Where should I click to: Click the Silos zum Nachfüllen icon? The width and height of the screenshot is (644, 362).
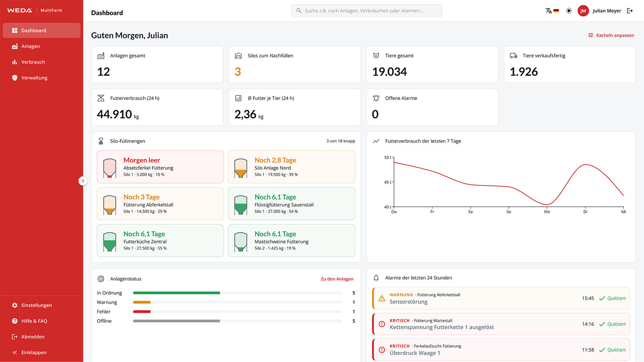coord(238,56)
